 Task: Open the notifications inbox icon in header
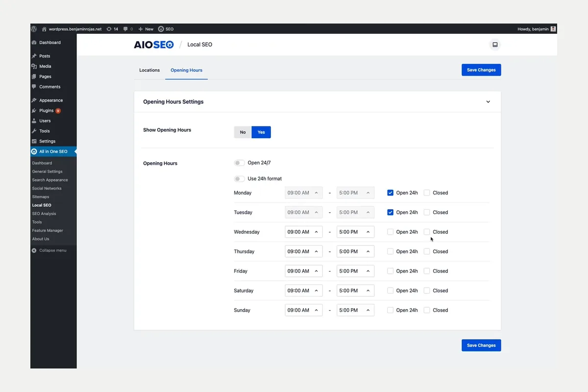tap(495, 45)
